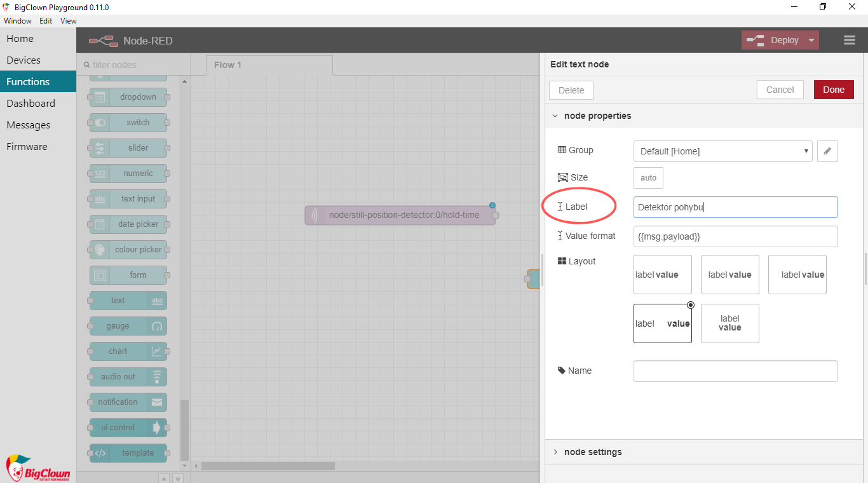The image size is (868, 483).
Task: Select the template node in palette
Action: tap(128, 453)
